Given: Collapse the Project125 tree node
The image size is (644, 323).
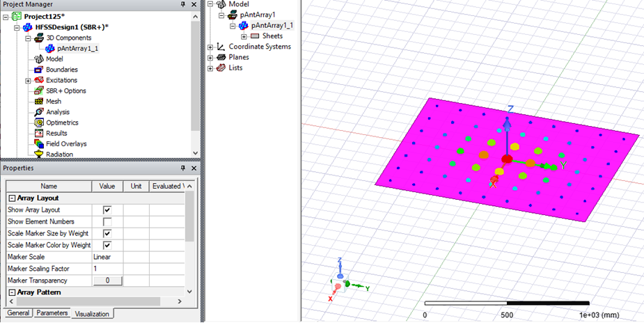Looking at the screenshot, I should [x=6, y=17].
